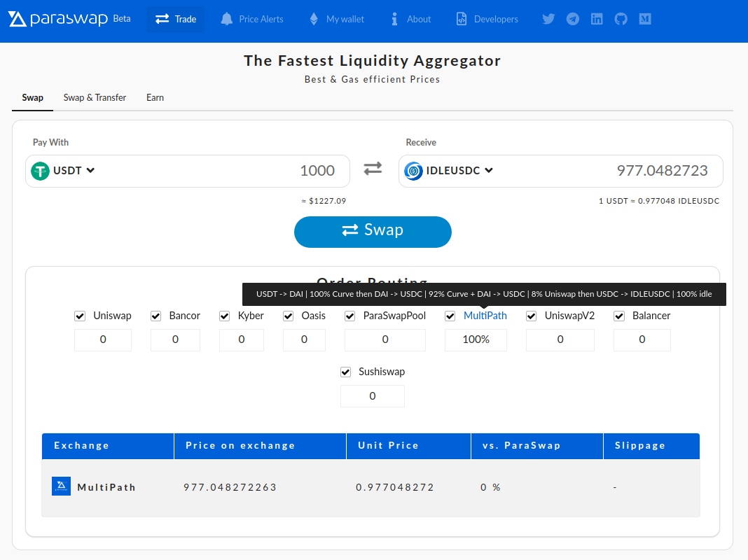Click the 1 USDT = 0.977048 IDLEUSDC rate
Screen dimensions: 748x560
[x=659, y=201]
